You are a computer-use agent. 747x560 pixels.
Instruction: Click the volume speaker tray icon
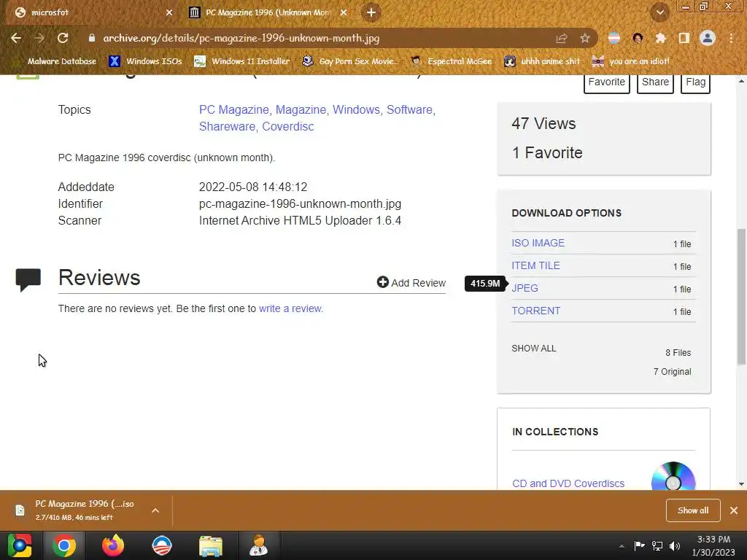tap(675, 545)
